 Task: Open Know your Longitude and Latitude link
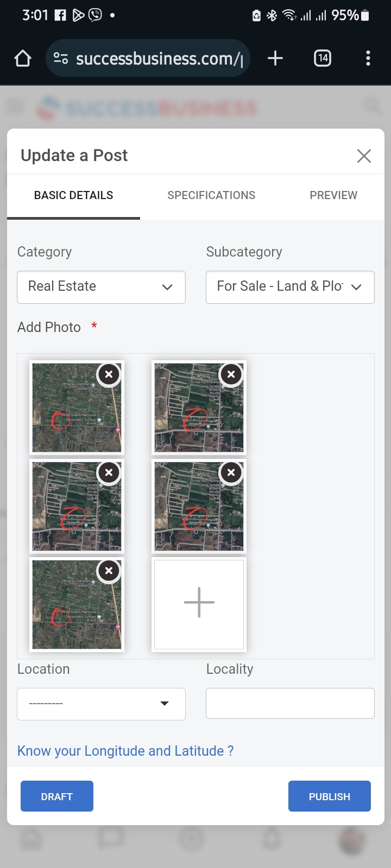coord(125,751)
